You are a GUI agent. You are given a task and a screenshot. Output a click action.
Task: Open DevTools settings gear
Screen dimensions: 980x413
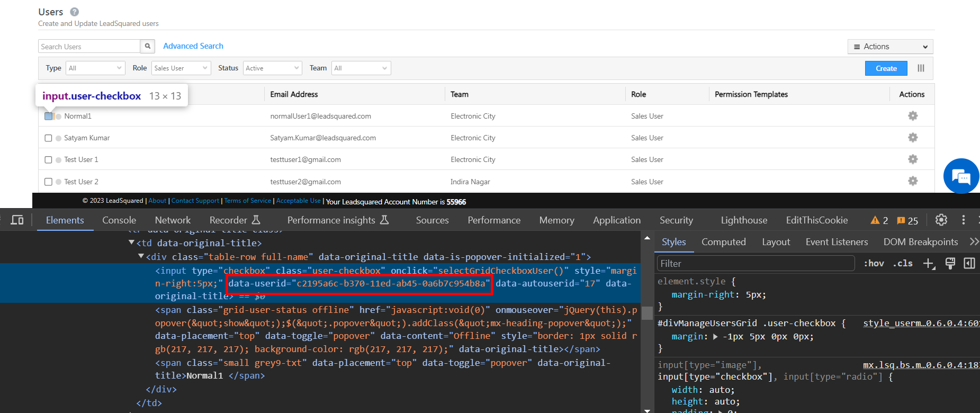click(941, 220)
